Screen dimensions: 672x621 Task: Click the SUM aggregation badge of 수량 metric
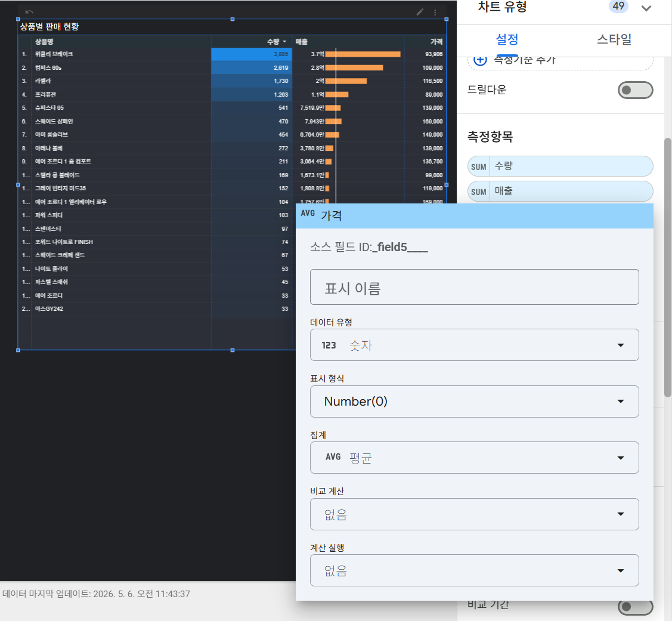pyautogui.click(x=479, y=167)
